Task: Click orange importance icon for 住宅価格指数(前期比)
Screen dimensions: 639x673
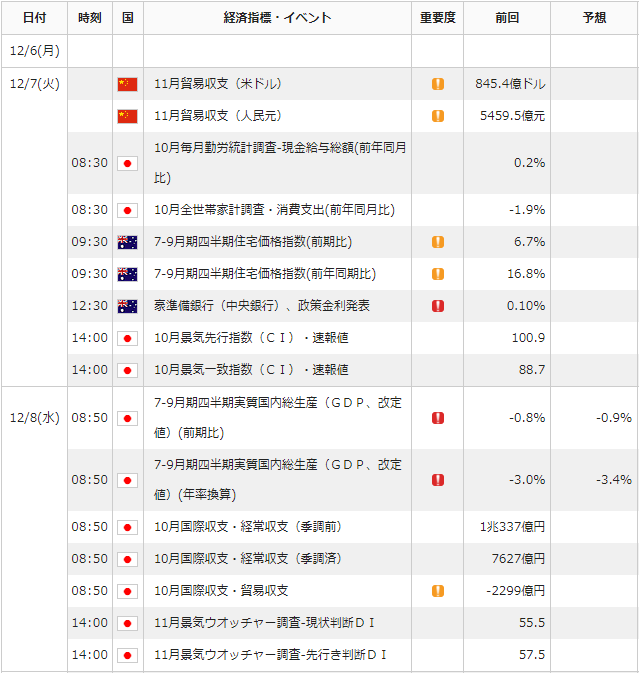Action: pyautogui.click(x=438, y=242)
